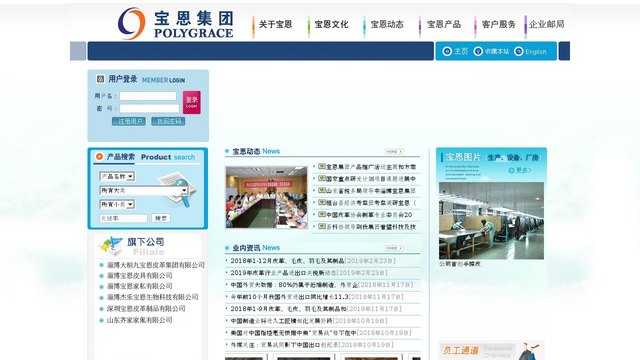Open the meeting room news photo

(267, 197)
